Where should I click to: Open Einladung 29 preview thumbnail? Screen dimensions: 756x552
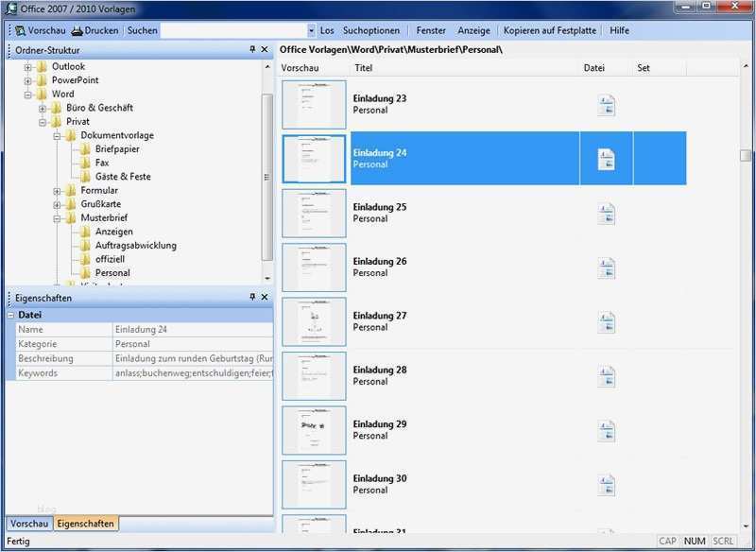pyautogui.click(x=314, y=430)
